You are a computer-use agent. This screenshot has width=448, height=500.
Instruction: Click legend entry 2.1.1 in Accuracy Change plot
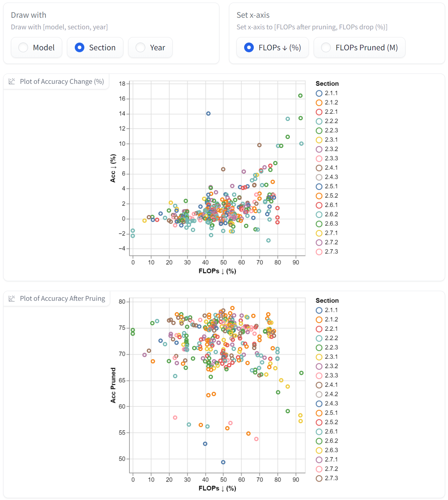coord(327,93)
